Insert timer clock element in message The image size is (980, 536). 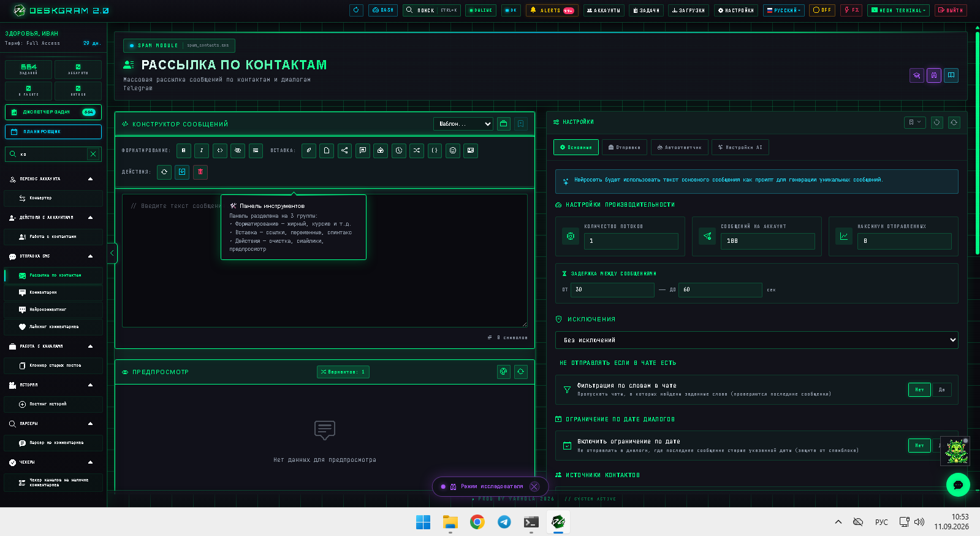pos(399,150)
